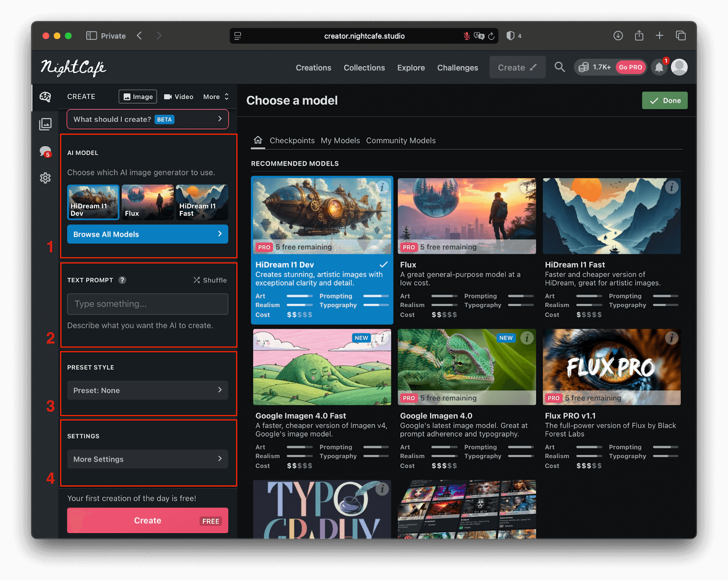The height and width of the screenshot is (580, 728).
Task: Open the Preset: None style selector
Action: tap(147, 390)
